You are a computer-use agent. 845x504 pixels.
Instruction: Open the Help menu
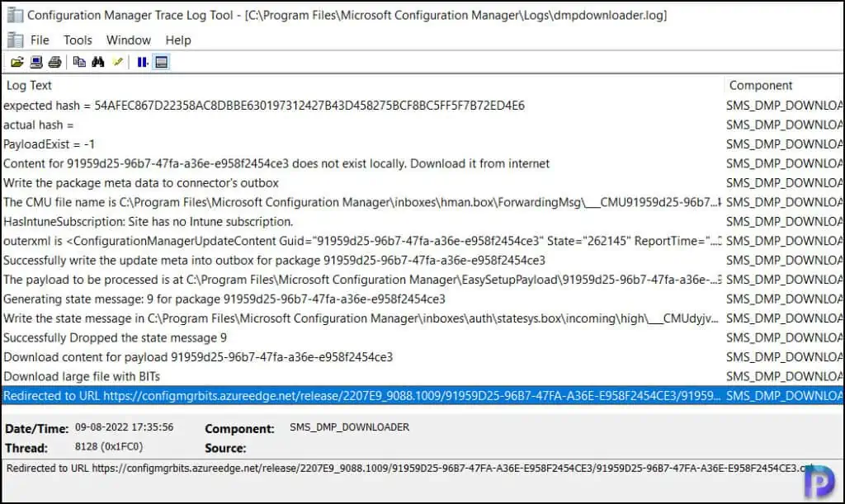point(178,40)
